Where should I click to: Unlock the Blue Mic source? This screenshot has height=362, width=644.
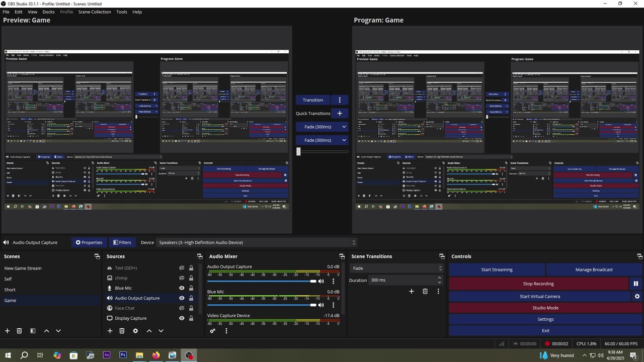[191, 288]
